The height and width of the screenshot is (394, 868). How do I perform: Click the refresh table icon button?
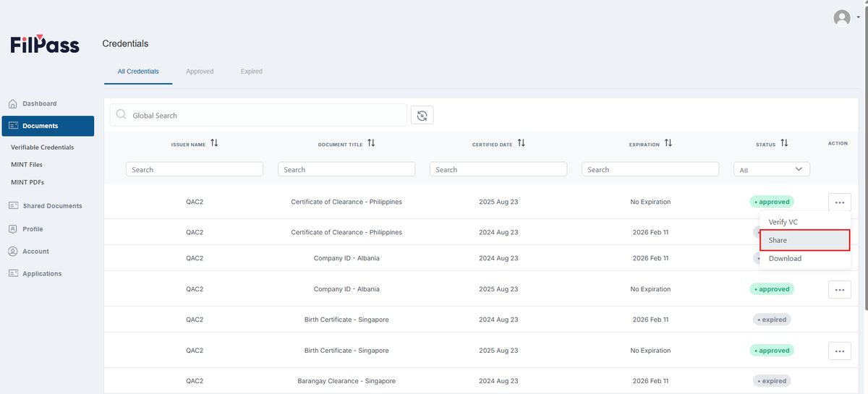coord(422,115)
